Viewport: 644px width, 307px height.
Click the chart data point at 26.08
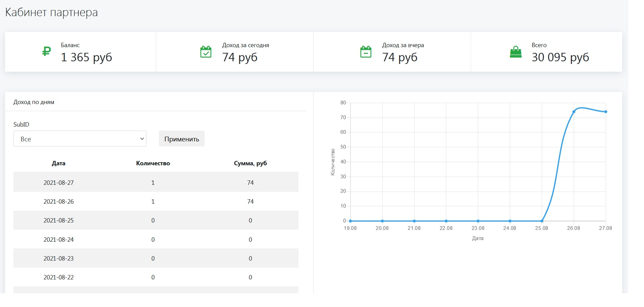pyautogui.click(x=574, y=112)
